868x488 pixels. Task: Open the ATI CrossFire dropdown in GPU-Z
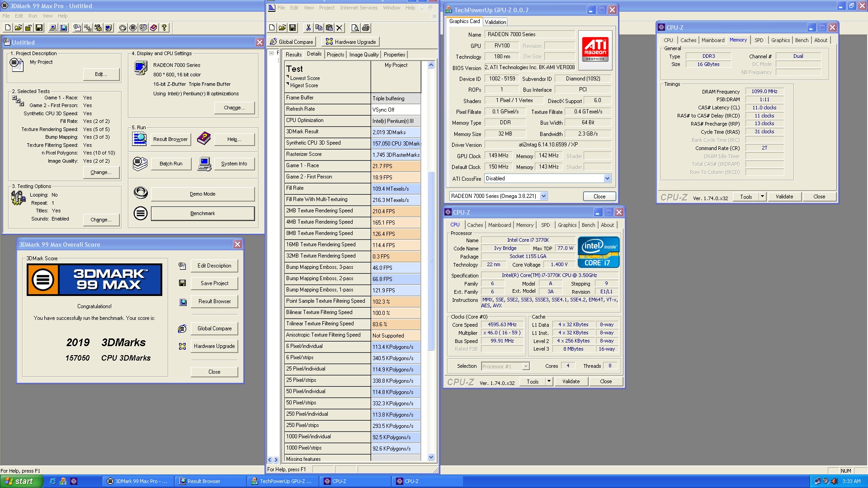[607, 178]
